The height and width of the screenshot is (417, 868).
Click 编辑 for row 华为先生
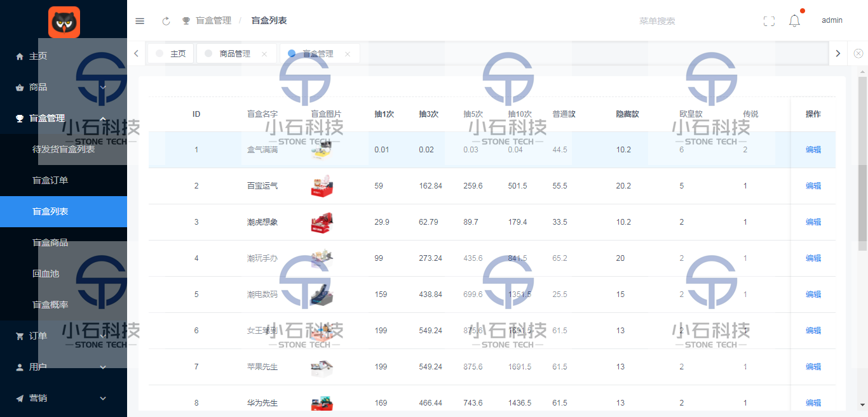tap(813, 403)
